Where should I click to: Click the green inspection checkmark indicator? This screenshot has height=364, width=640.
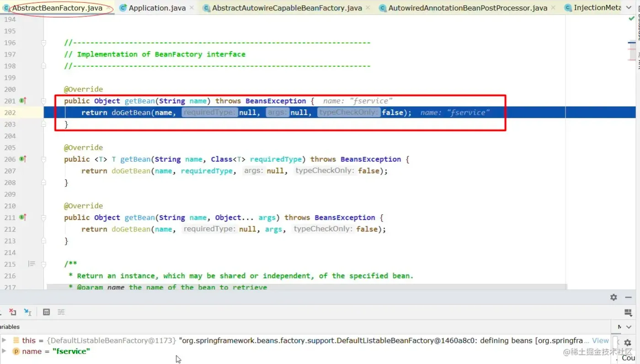[x=631, y=19]
